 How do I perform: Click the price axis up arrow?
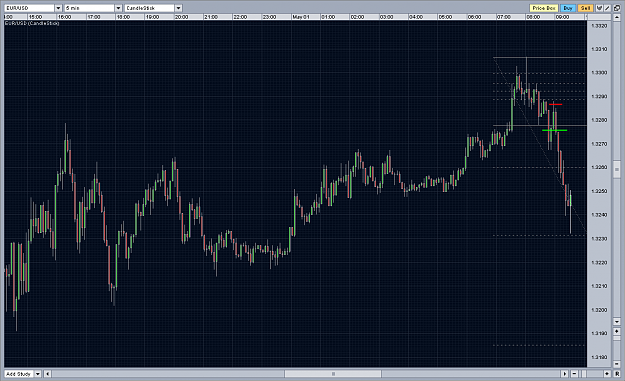(617, 17)
